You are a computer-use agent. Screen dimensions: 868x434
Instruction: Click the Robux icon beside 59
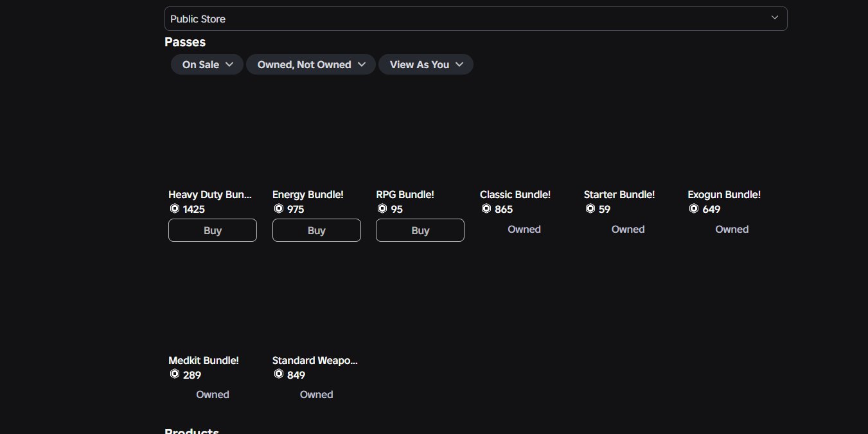(590, 208)
